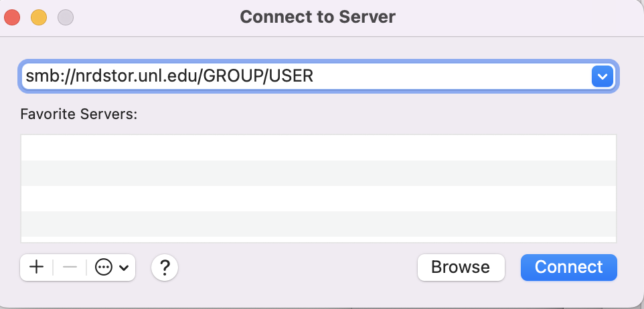644x309 pixels.
Task: Click the chevron beside the ellipsis icon
Action: coord(124,268)
